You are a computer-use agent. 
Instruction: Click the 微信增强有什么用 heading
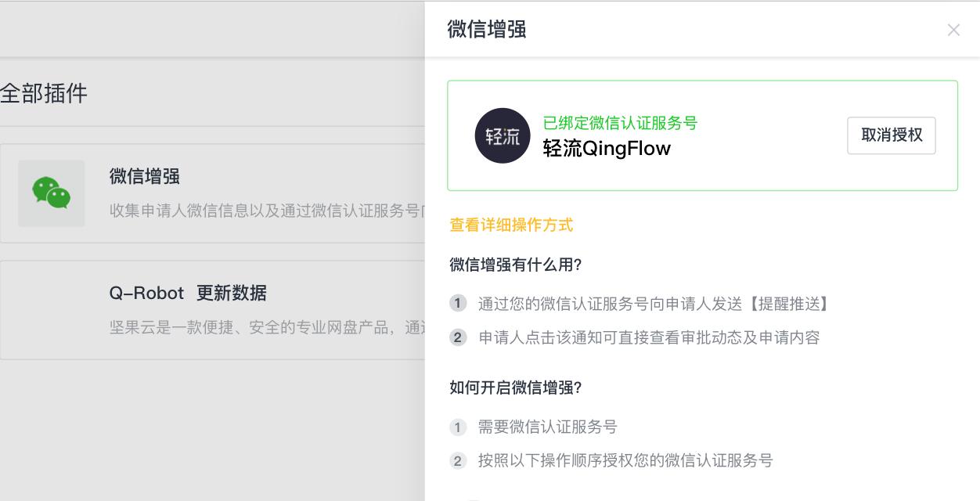tap(517, 265)
